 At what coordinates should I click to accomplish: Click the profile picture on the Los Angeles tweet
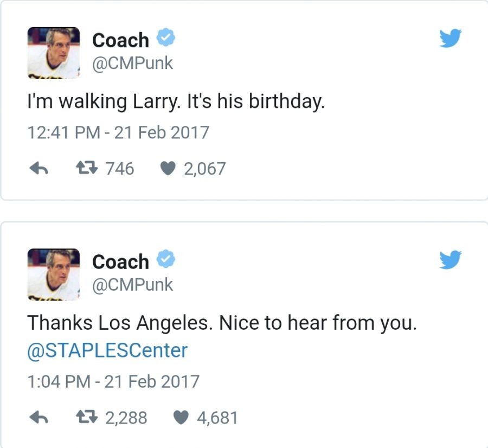point(54,274)
